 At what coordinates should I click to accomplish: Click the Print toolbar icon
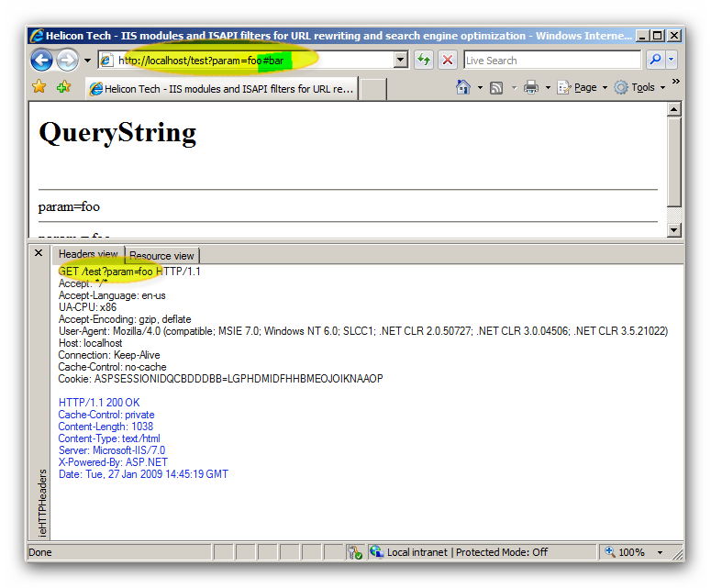[x=530, y=87]
